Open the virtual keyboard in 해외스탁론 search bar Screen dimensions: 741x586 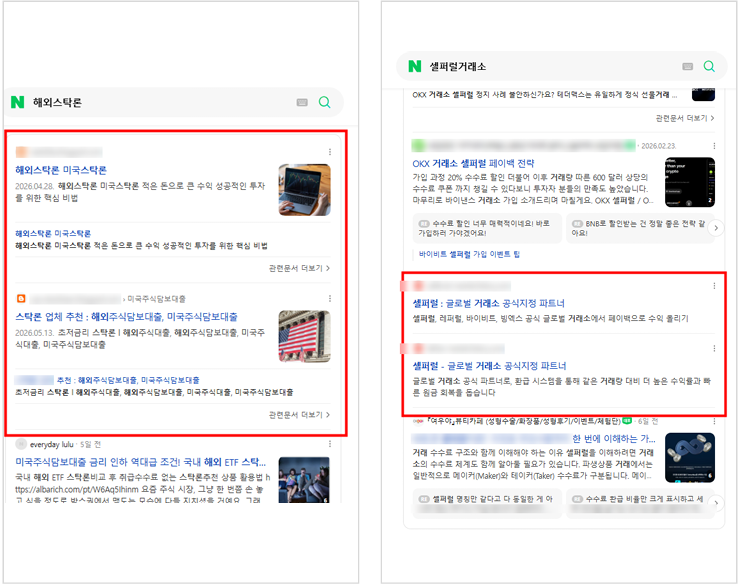(302, 103)
